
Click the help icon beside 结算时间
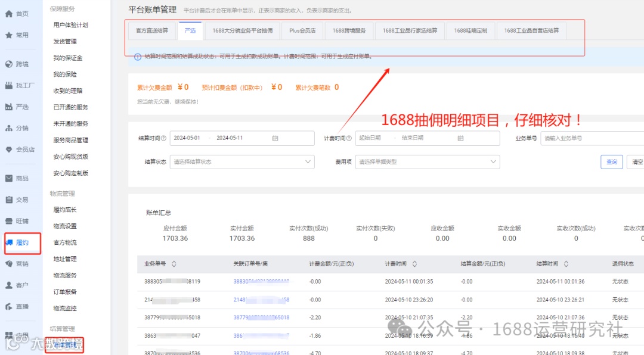tap(164, 138)
